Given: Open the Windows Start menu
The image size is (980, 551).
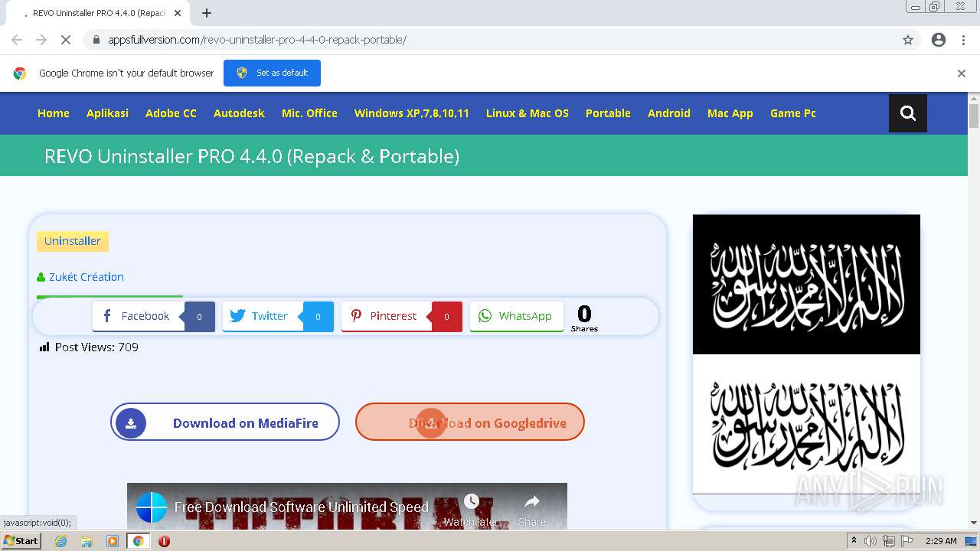Looking at the screenshot, I should click(x=21, y=541).
